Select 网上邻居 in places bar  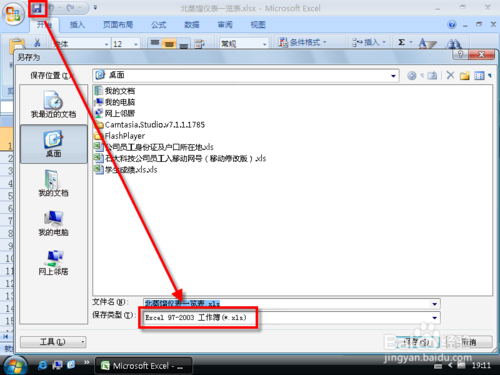(53, 263)
